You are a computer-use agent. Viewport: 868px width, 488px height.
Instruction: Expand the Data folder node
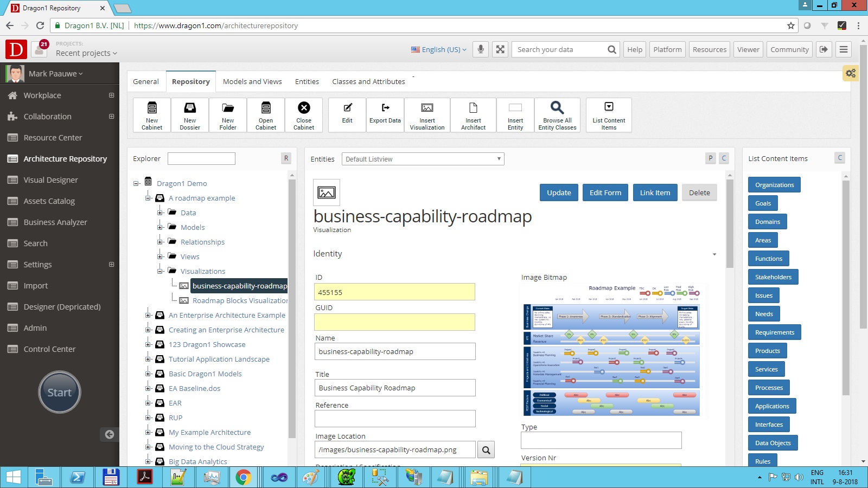point(160,213)
